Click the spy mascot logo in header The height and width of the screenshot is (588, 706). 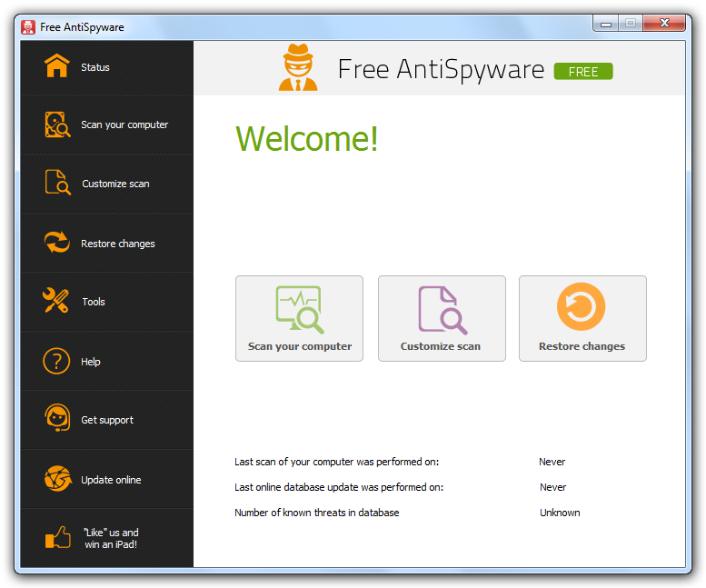pyautogui.click(x=298, y=67)
